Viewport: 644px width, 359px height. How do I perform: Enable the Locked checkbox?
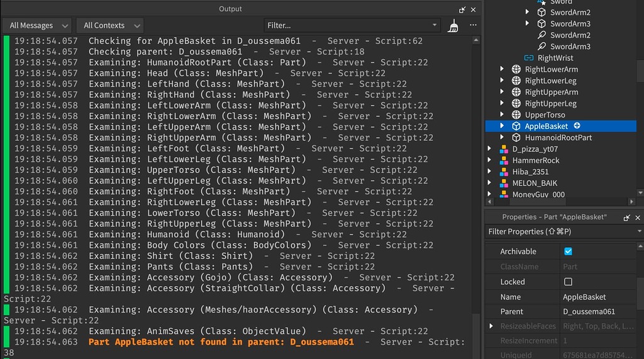(x=569, y=282)
